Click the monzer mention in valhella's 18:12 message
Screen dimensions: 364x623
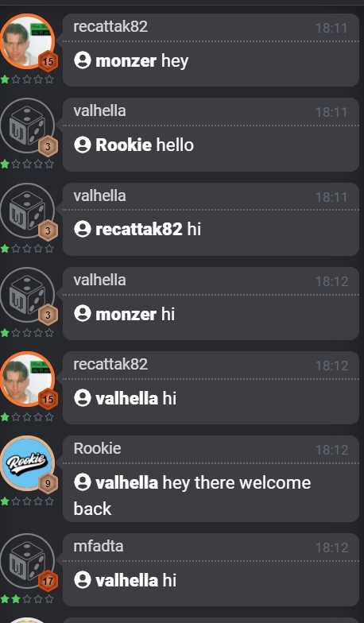click(x=126, y=315)
